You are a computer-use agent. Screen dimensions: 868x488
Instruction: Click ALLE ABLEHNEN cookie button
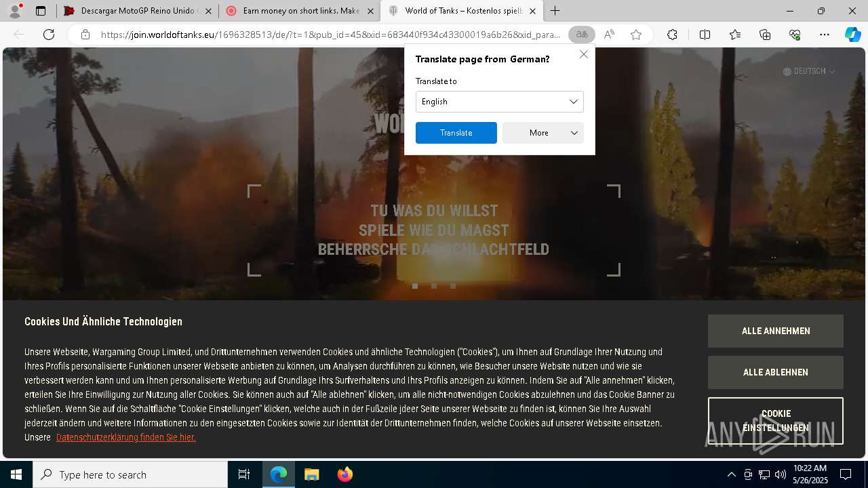tap(776, 372)
